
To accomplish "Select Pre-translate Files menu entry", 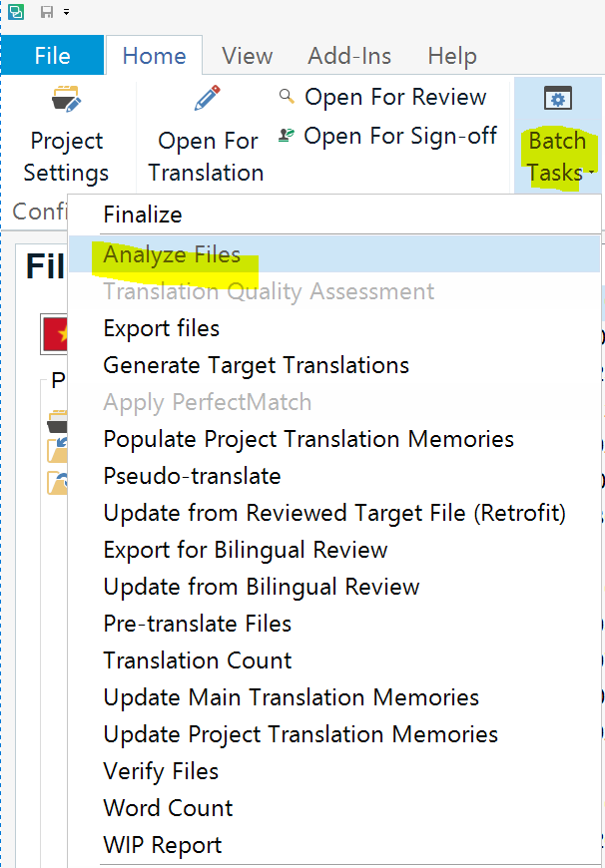I will tap(198, 624).
